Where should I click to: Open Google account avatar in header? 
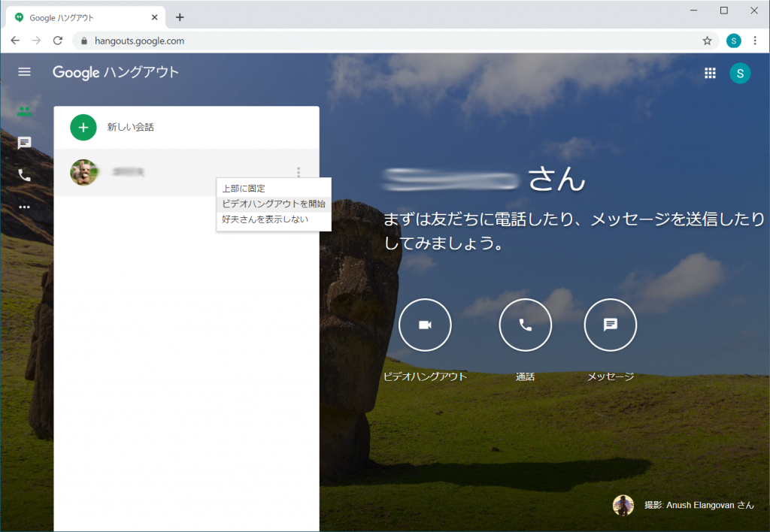point(740,73)
